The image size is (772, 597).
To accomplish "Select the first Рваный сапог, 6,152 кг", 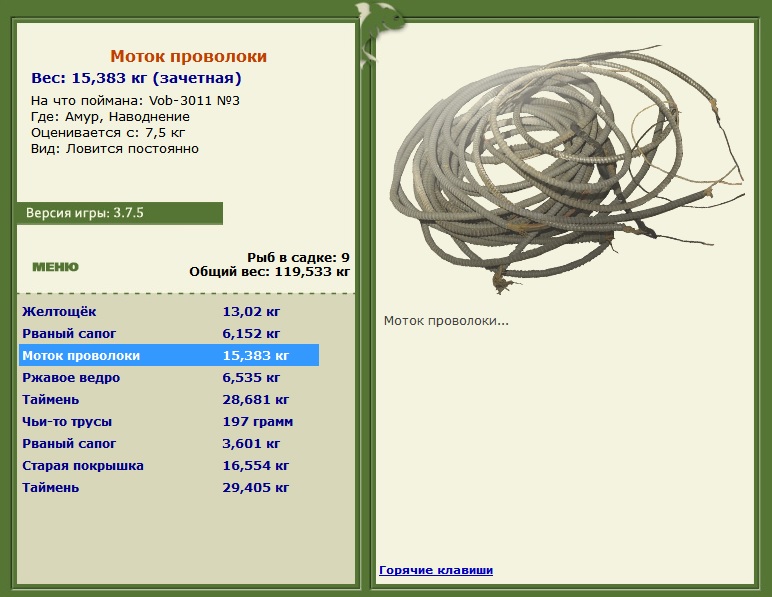I will point(169,334).
